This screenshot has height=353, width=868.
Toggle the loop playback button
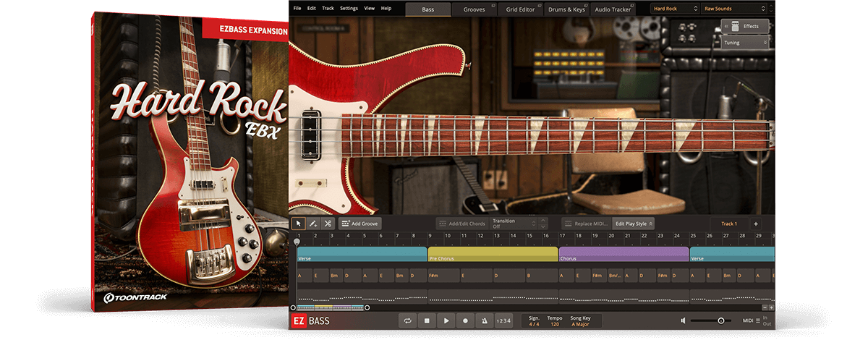pyautogui.click(x=408, y=320)
